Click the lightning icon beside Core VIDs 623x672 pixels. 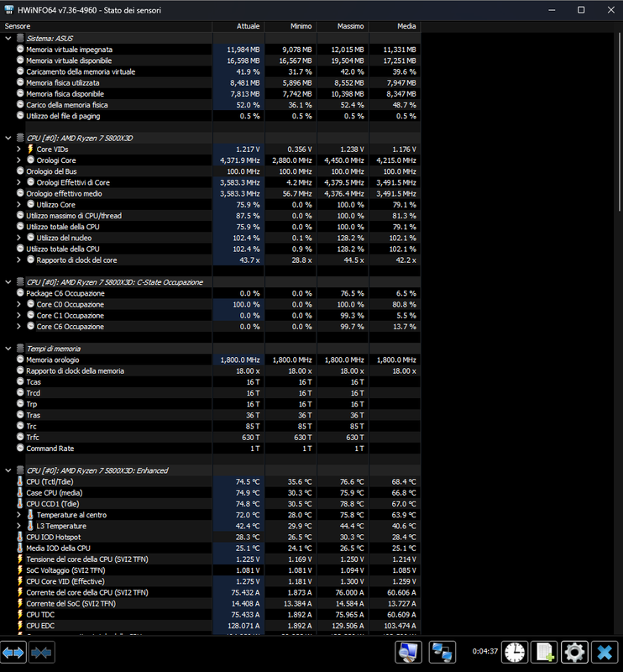click(x=30, y=150)
